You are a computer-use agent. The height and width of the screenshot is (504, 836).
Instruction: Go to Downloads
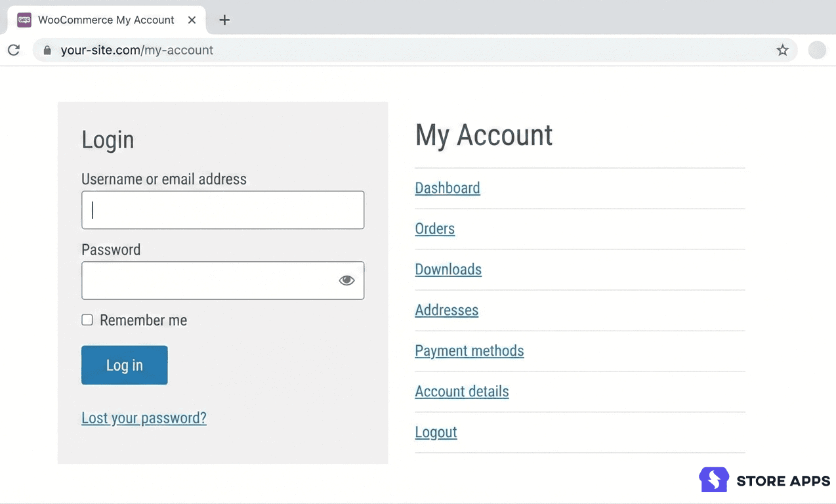(448, 269)
